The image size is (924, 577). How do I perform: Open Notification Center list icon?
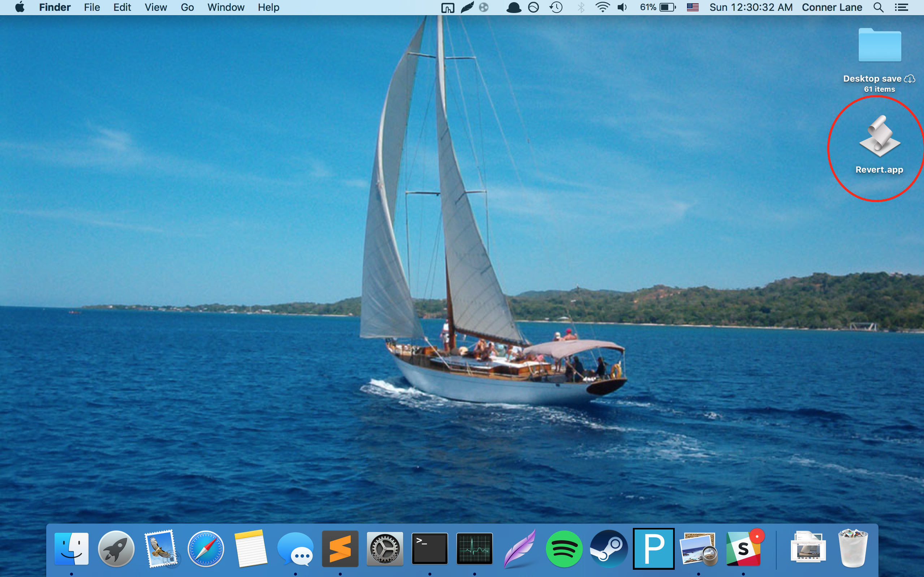[901, 7]
